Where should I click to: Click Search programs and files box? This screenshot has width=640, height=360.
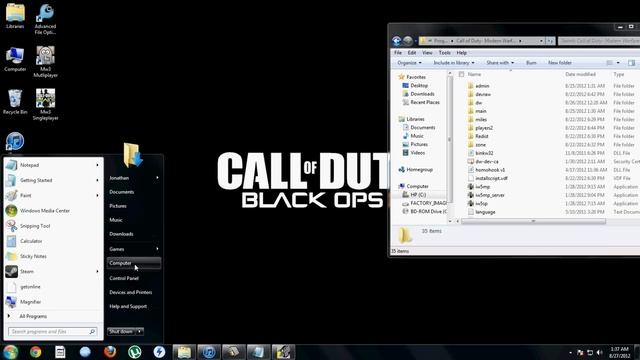pyautogui.click(x=53, y=331)
